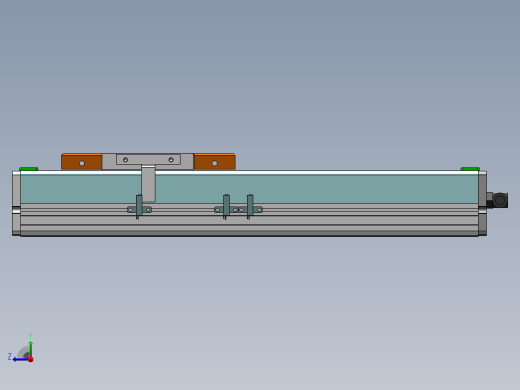
Task: Click the left screw on the carriage plate
Action: 125,160
